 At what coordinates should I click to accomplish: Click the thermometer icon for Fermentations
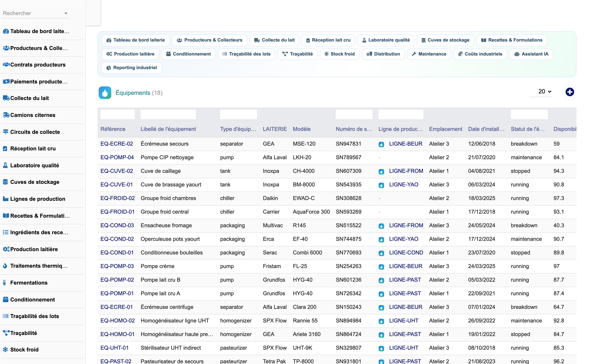(x=5, y=283)
